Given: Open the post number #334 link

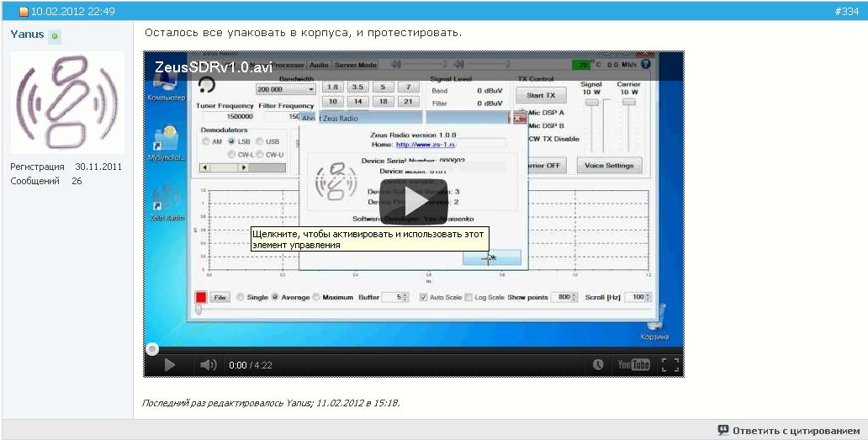Looking at the screenshot, I should (846, 11).
